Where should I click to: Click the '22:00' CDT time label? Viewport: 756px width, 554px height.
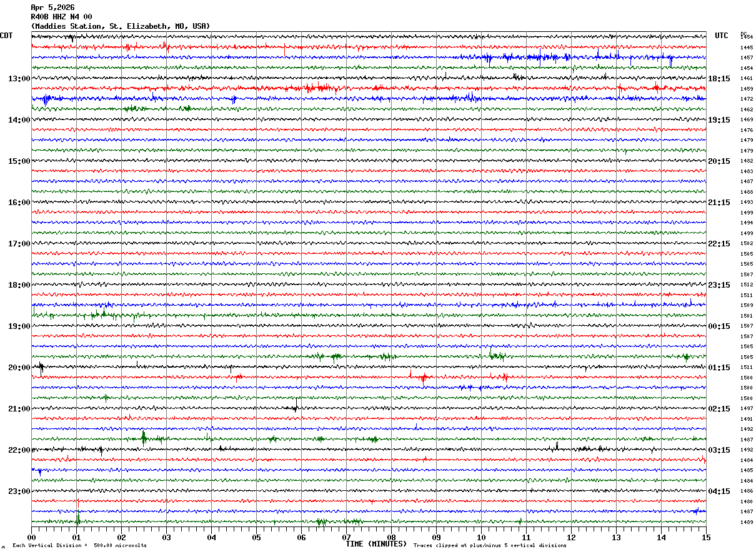click(19, 450)
